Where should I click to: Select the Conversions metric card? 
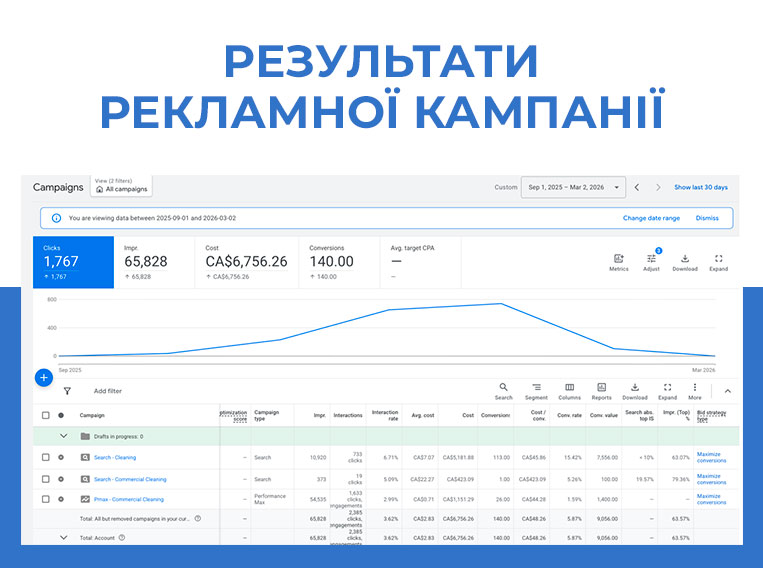pos(339,262)
